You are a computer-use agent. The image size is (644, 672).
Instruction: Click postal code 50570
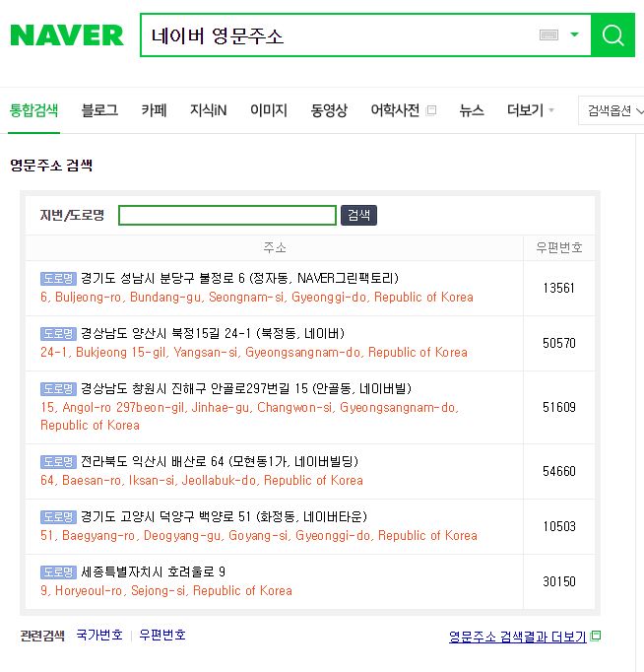pyautogui.click(x=559, y=343)
